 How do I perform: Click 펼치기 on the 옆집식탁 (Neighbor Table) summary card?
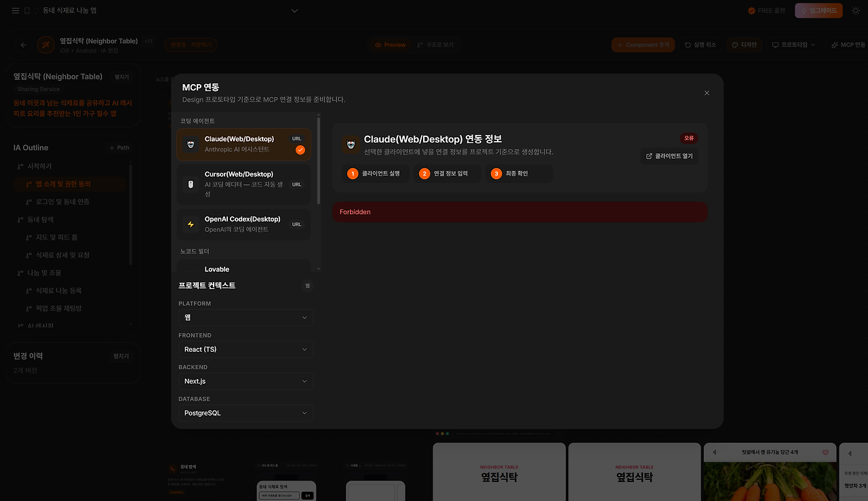(x=121, y=77)
